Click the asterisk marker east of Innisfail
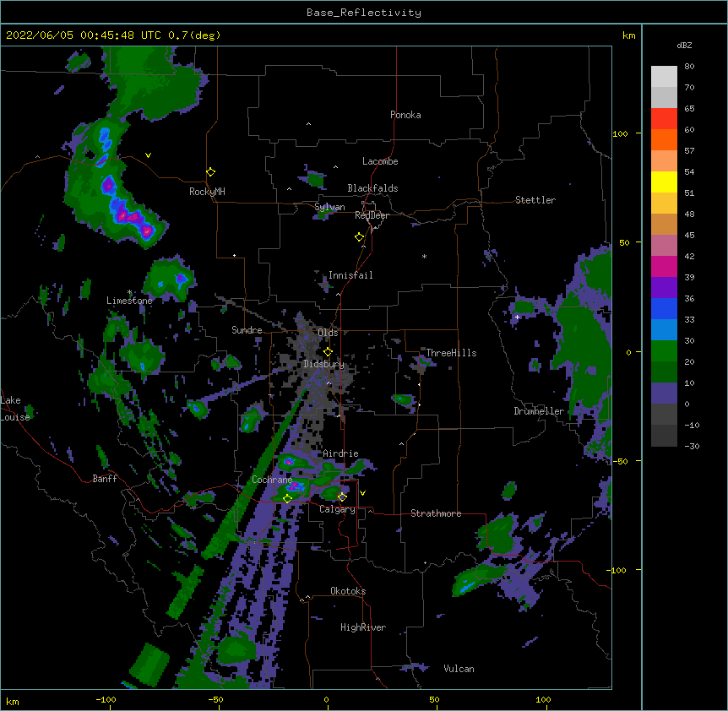The width and height of the screenshot is (728, 711). (x=424, y=257)
